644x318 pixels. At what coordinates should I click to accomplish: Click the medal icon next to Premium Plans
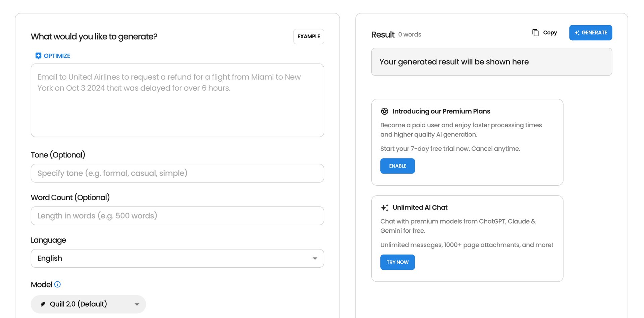(x=384, y=111)
